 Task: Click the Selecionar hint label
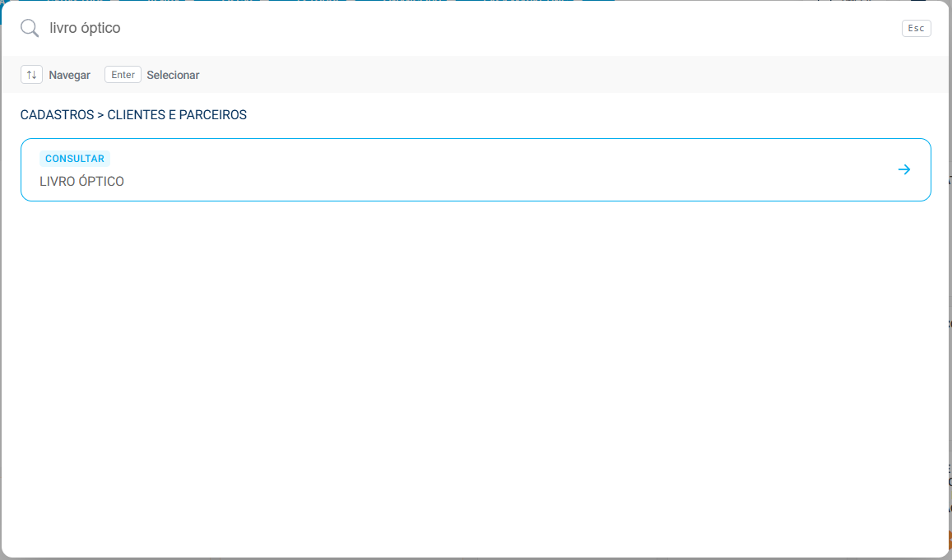pos(173,75)
